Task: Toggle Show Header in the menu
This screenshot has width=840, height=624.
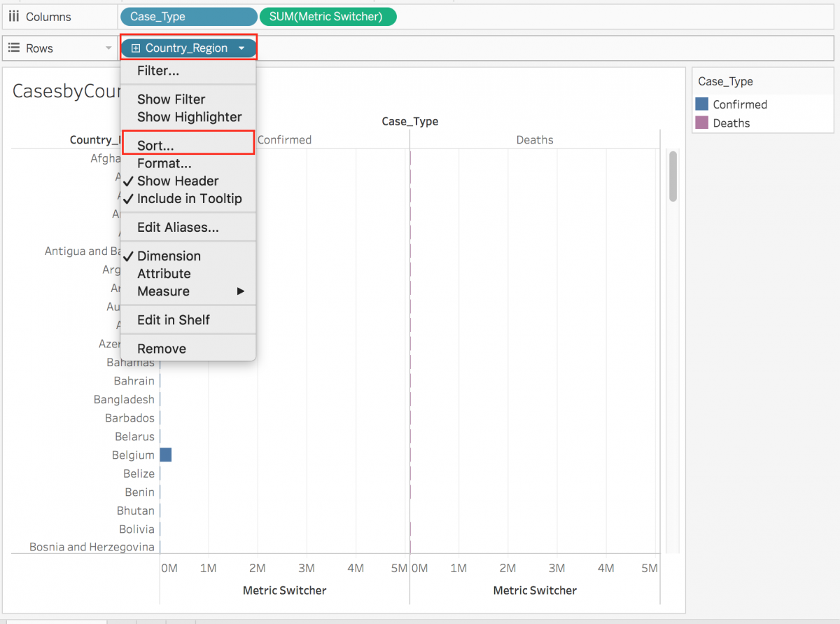Action: point(175,181)
